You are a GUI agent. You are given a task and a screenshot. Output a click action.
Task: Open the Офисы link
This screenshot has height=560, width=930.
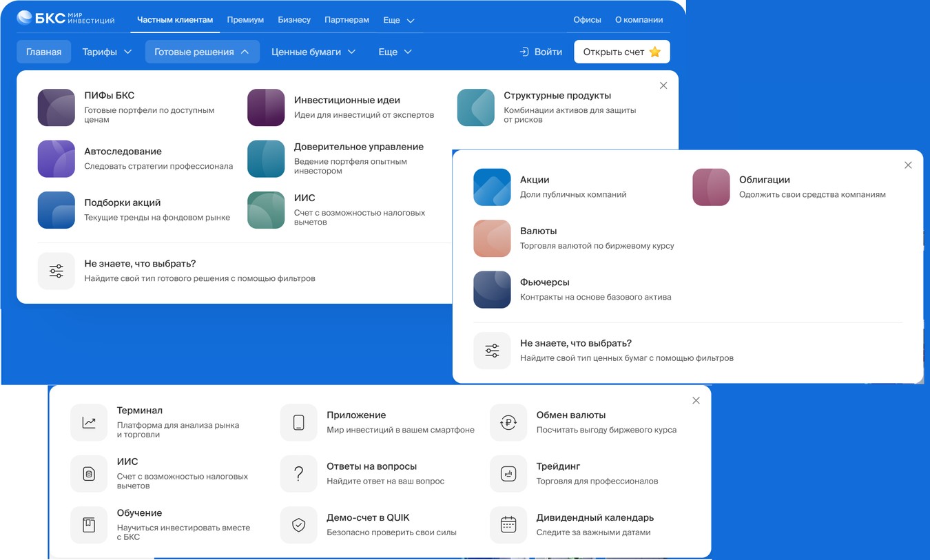point(587,20)
